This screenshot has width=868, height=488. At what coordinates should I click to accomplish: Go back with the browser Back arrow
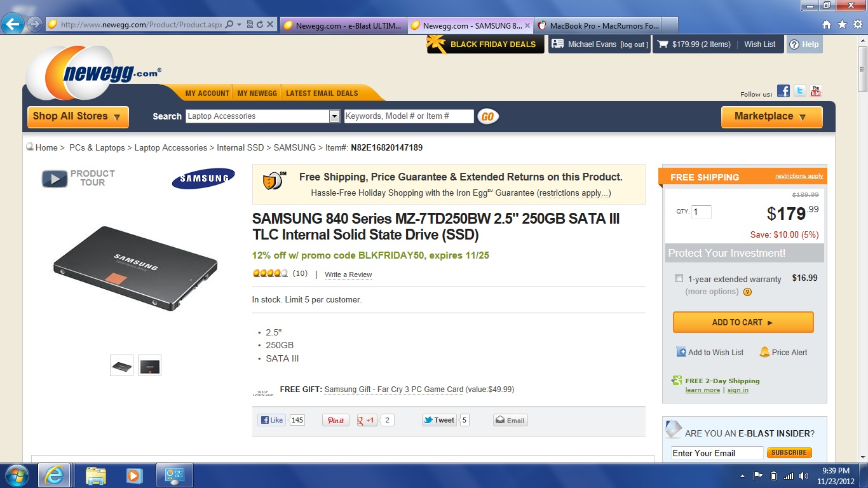pos(13,25)
